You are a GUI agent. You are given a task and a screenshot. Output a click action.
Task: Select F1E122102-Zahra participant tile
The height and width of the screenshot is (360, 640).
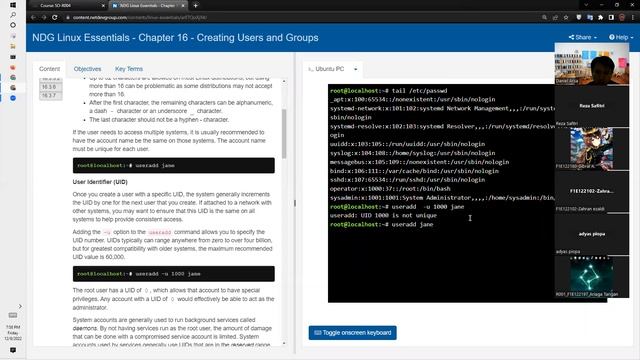tap(591, 191)
